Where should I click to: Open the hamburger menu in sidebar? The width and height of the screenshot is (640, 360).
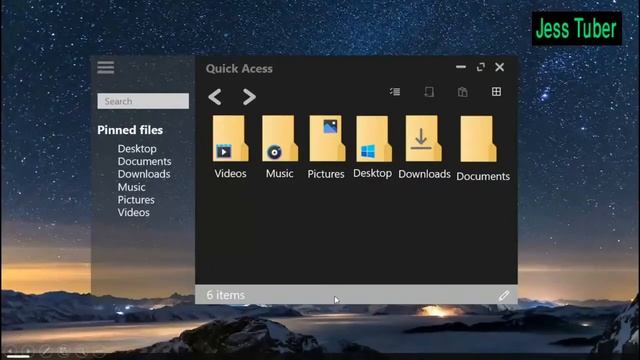(x=106, y=67)
